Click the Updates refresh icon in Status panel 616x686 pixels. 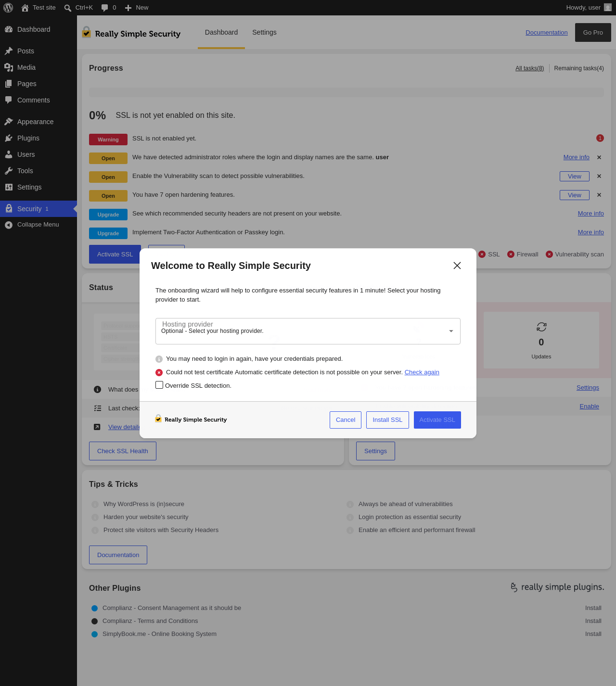(541, 327)
